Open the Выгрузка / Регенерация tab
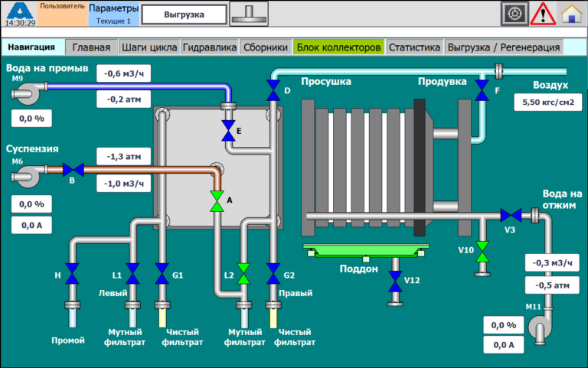Viewport: 588px width, 368px height. (503, 47)
